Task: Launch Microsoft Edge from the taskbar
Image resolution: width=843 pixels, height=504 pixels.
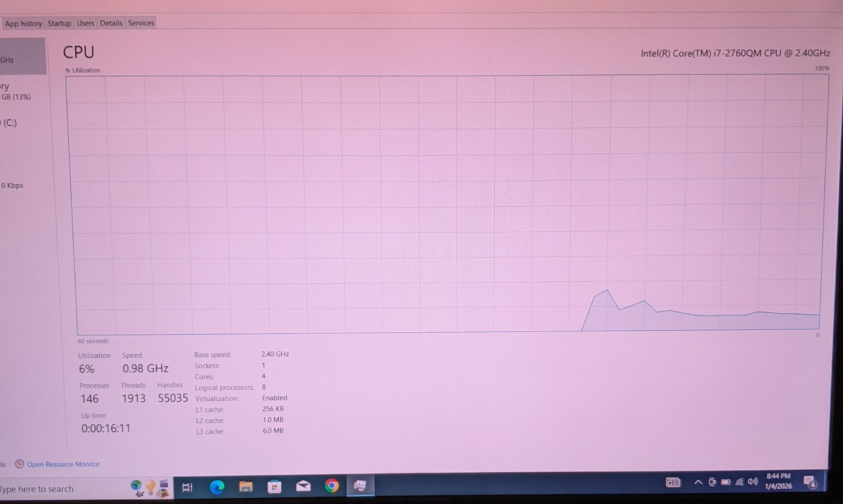Action: [217, 487]
